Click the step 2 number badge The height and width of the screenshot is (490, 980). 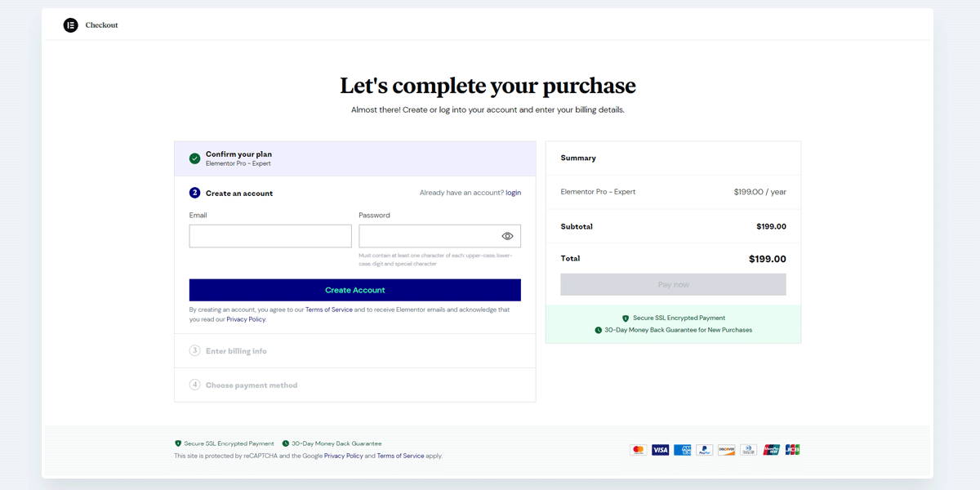(194, 193)
